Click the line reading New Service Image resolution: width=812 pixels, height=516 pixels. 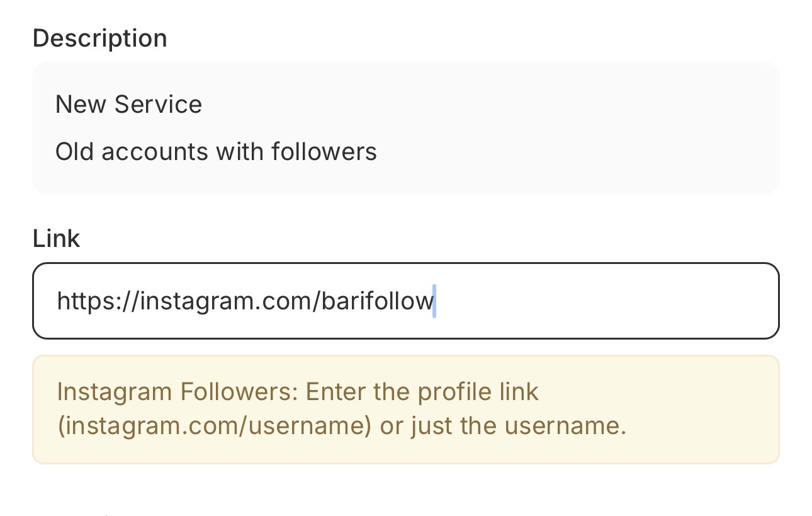coord(128,104)
